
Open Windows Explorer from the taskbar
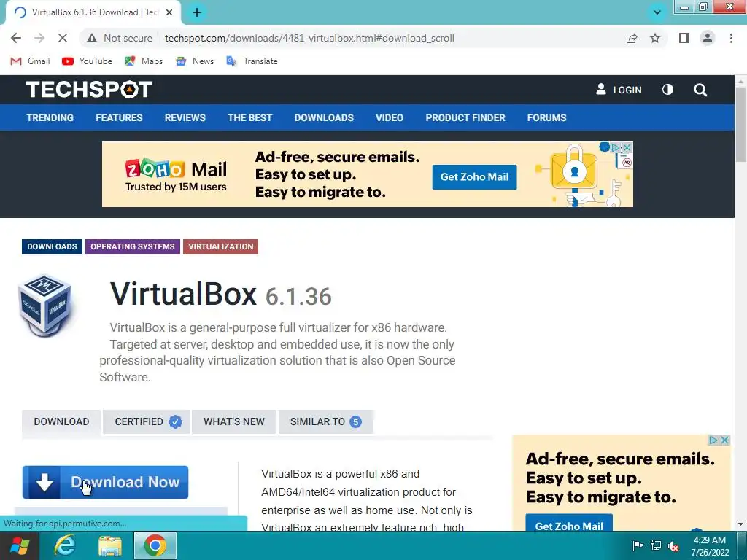[110, 545]
